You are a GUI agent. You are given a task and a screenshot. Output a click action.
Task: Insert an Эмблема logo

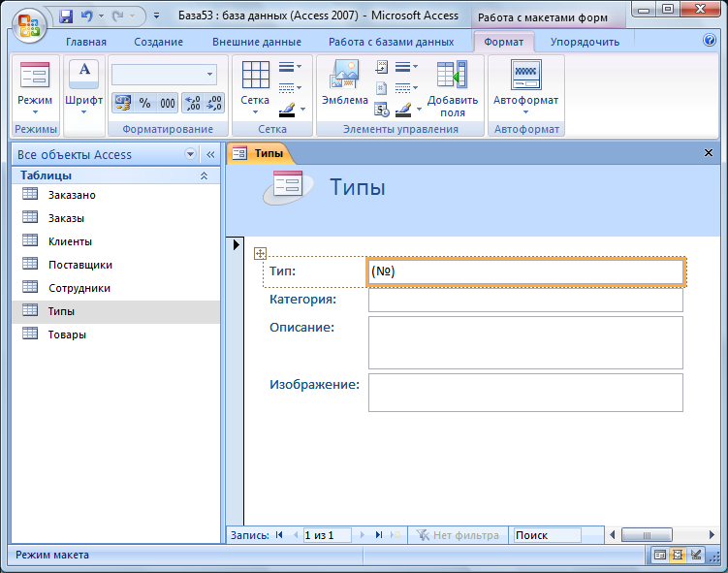point(344,83)
